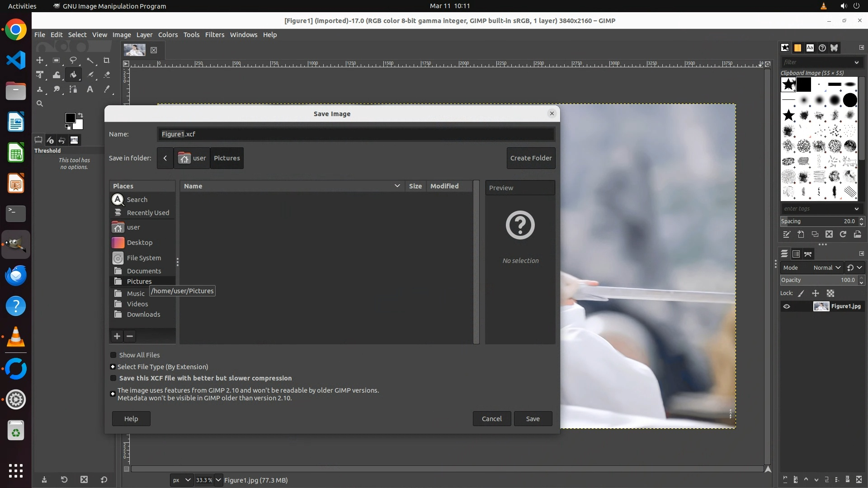
Task: Open the zoom percentage dropdown
Action: pyautogui.click(x=218, y=480)
